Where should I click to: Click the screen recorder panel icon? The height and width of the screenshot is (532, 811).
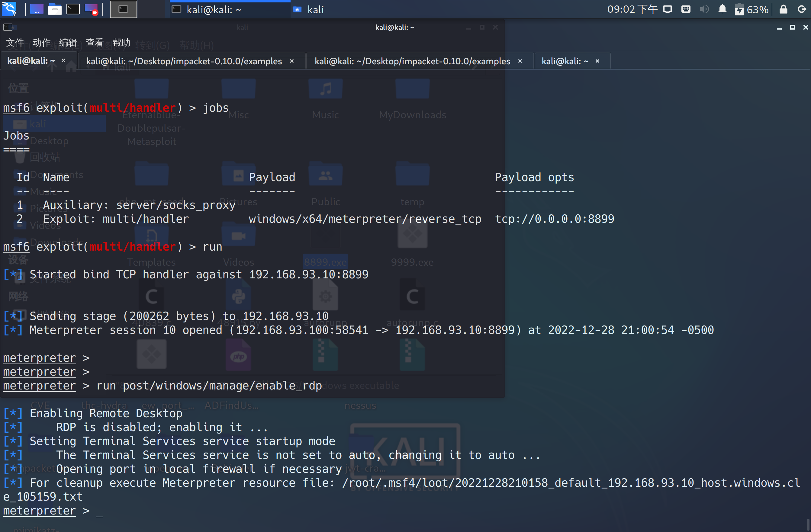pyautogui.click(x=91, y=9)
